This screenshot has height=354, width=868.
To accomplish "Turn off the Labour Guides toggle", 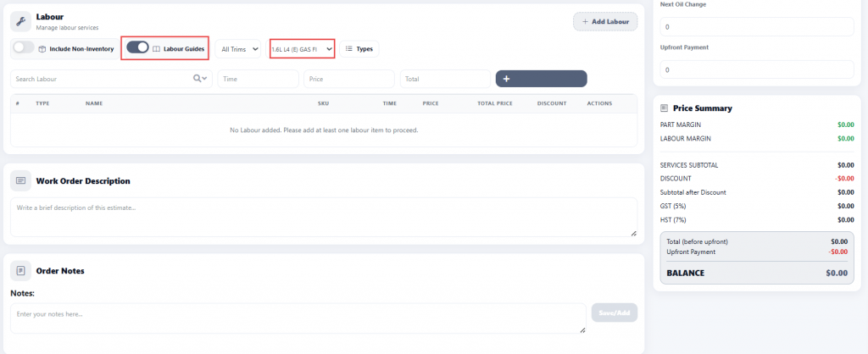I will (138, 47).
